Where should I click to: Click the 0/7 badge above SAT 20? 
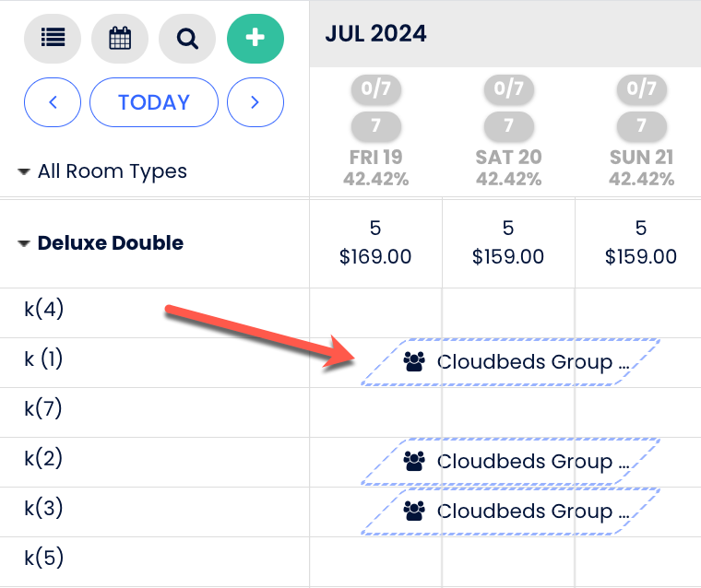[x=508, y=88]
